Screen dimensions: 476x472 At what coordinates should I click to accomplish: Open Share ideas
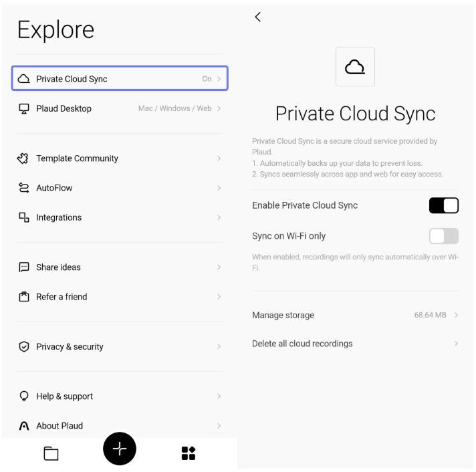coord(120,267)
